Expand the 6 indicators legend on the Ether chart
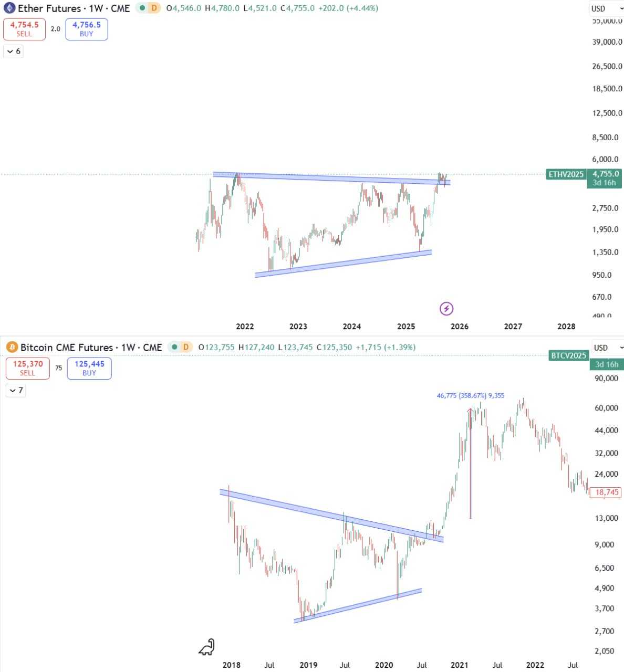 [x=14, y=51]
